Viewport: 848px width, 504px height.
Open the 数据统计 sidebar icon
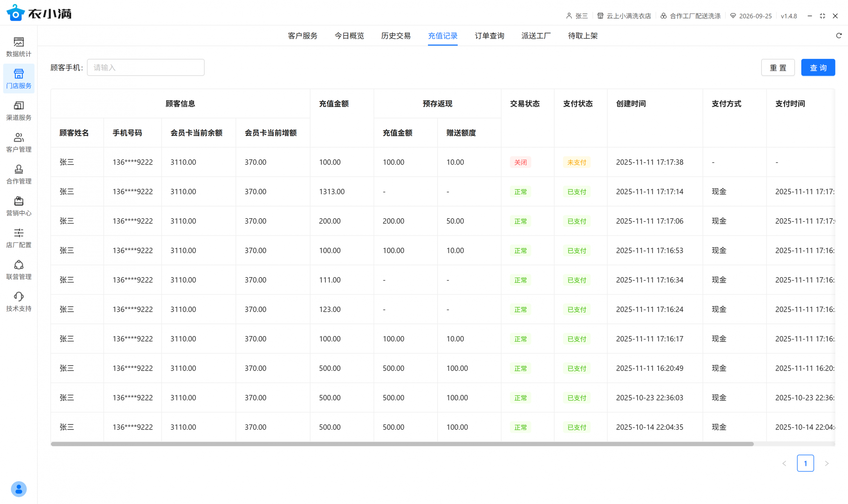[19, 42]
